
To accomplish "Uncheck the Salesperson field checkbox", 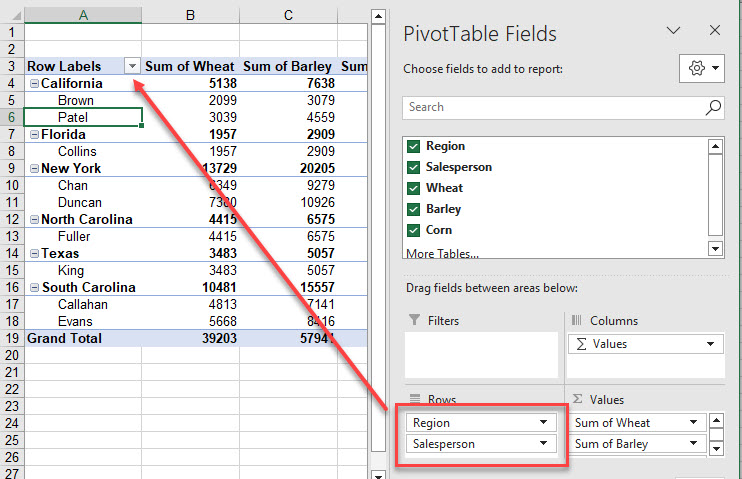I will [x=413, y=167].
